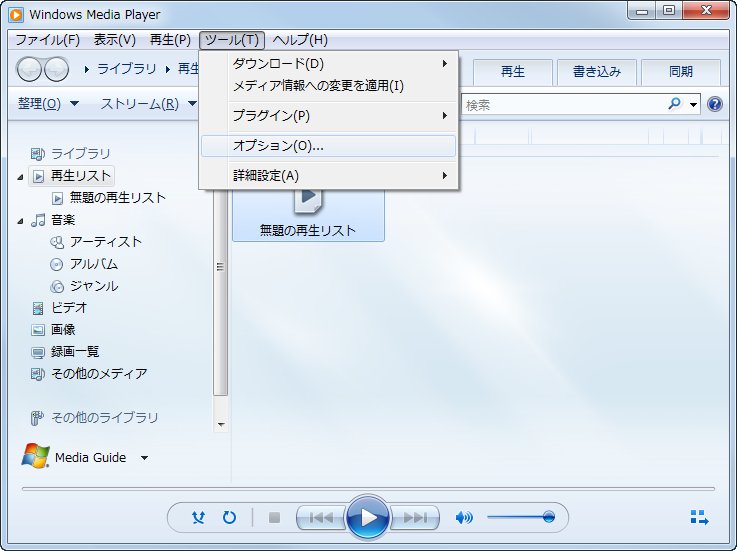Open the ファイル(F) menu
The width and height of the screenshot is (737, 551).
[x=47, y=40]
